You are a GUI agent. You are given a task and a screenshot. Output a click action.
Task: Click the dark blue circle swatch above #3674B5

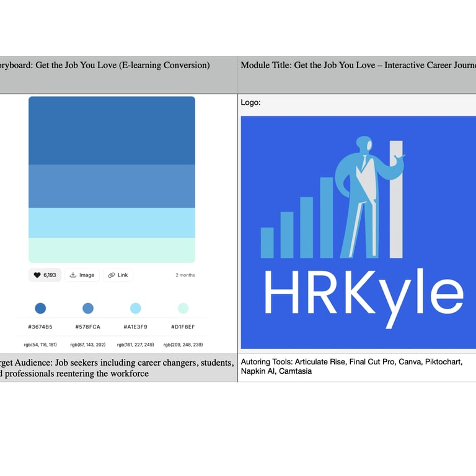[x=40, y=308]
